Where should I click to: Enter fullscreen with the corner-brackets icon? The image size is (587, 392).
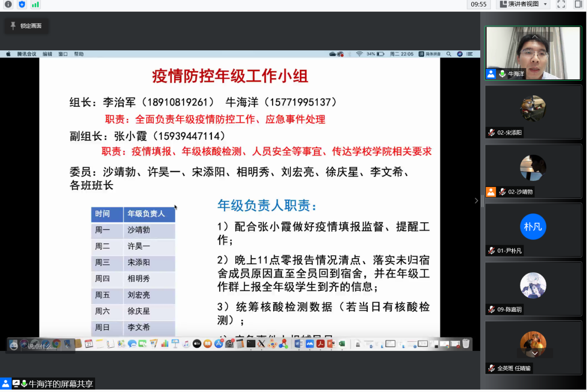click(x=561, y=4)
